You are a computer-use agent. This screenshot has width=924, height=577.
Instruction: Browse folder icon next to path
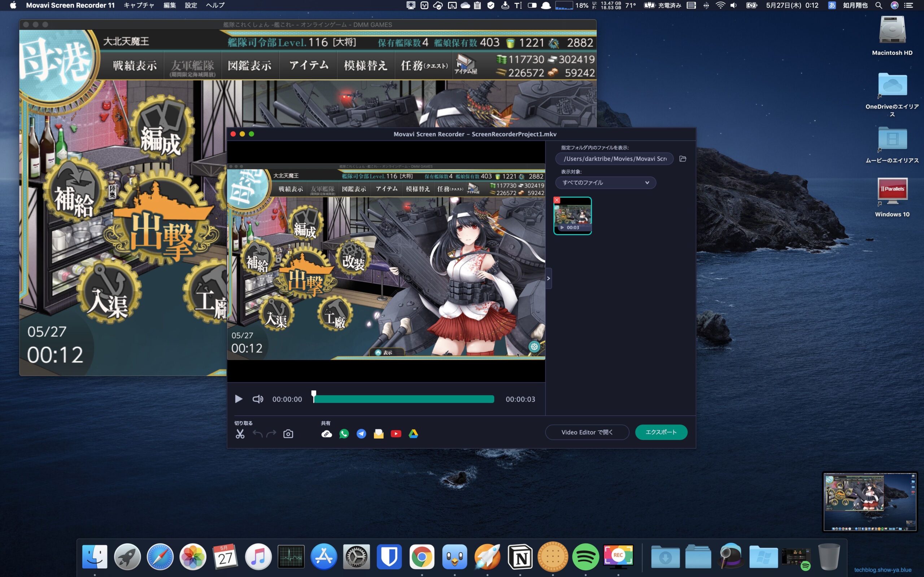(683, 159)
